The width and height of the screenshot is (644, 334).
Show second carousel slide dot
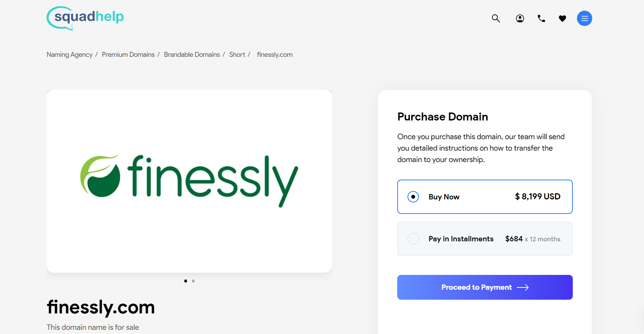[193, 281]
